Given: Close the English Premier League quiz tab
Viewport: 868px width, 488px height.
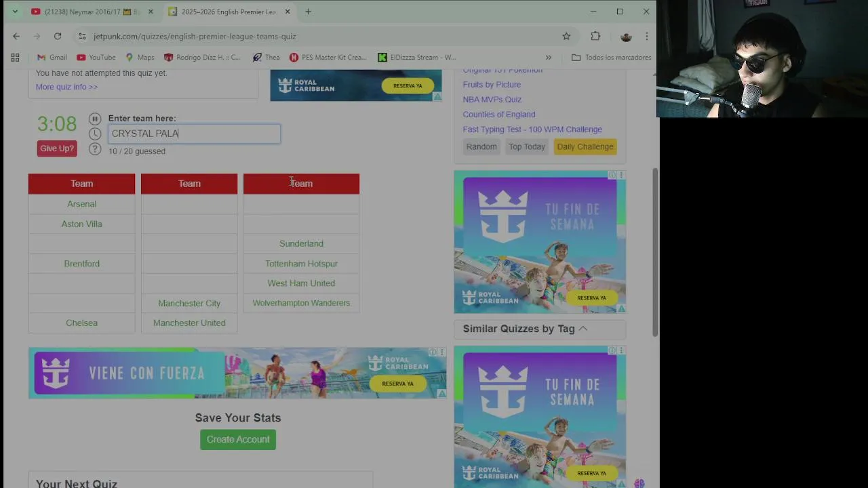Looking at the screenshot, I should coord(288,12).
